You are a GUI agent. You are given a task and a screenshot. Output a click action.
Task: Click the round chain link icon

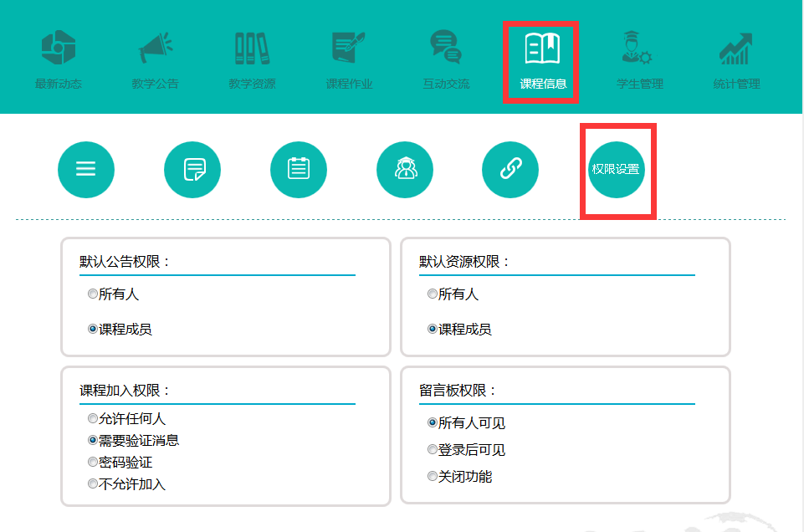(x=510, y=170)
